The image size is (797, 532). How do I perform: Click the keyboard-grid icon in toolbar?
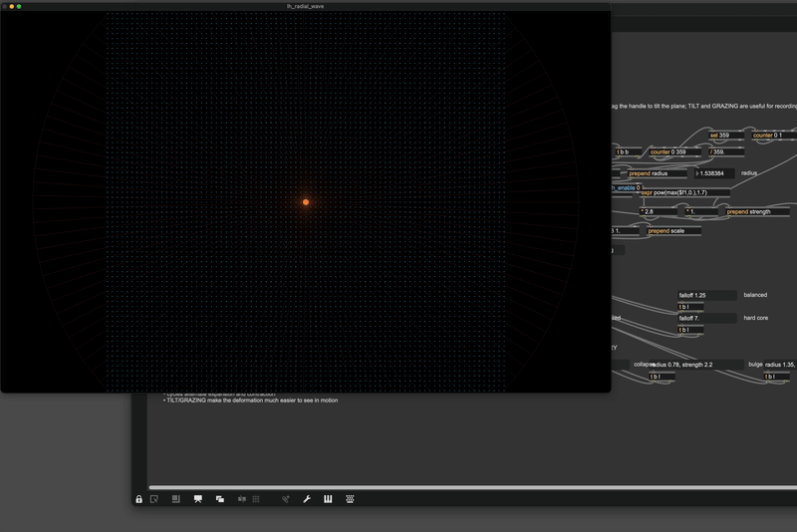[x=350, y=499]
